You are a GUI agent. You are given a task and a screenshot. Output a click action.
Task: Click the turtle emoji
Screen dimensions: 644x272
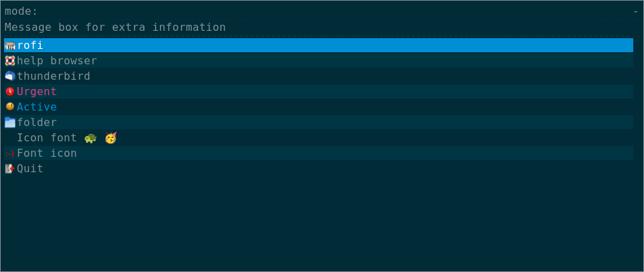(91, 138)
